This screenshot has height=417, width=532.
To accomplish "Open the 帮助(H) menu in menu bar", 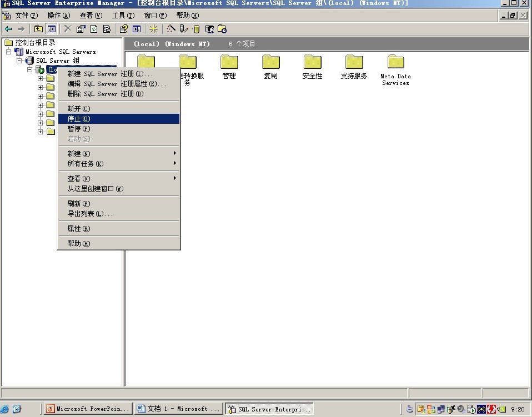I will 188,16.
